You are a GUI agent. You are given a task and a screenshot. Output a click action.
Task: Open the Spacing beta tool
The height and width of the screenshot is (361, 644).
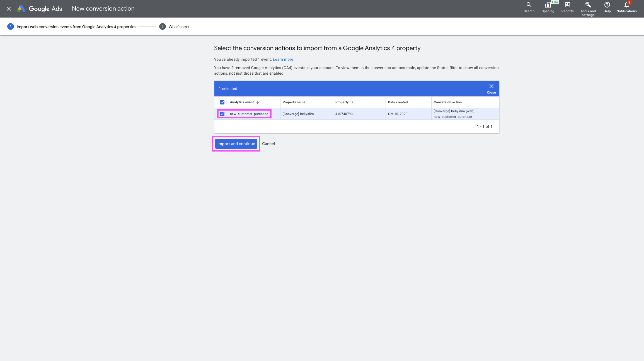(548, 8)
